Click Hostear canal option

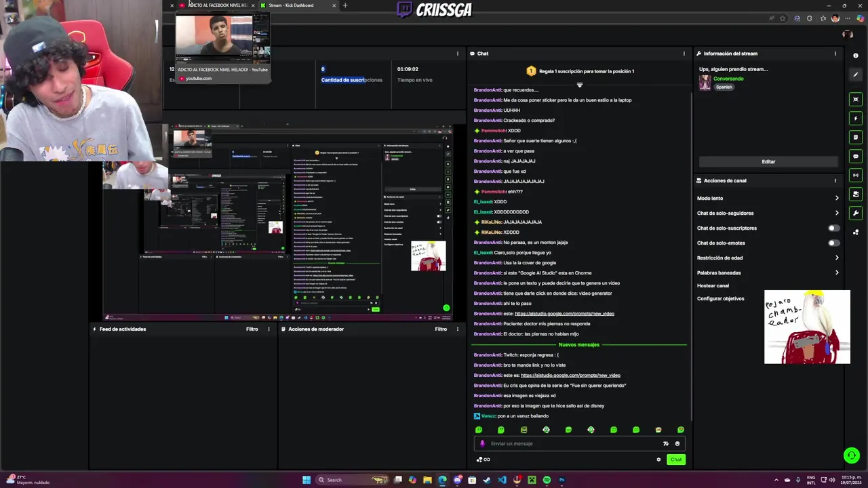coord(713,286)
